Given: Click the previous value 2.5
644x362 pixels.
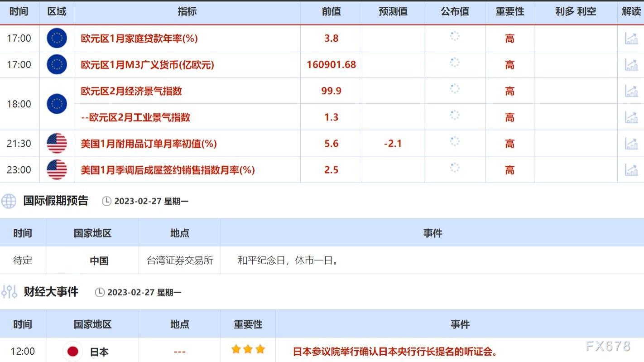Looking at the screenshot, I should 332,170.
